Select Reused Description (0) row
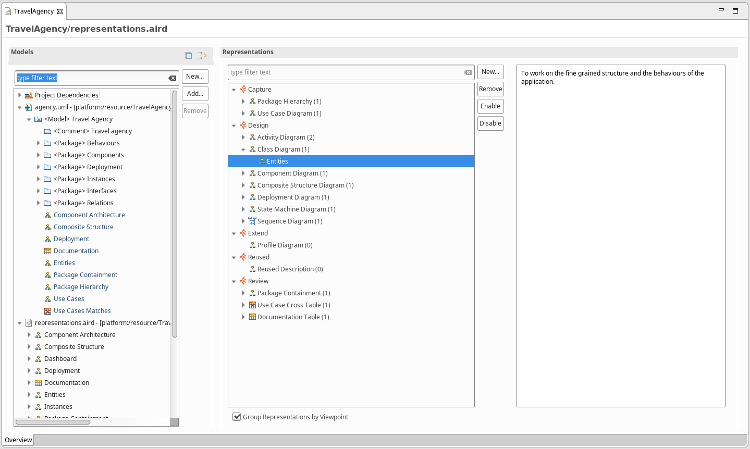The height and width of the screenshot is (449, 750). 351,269
